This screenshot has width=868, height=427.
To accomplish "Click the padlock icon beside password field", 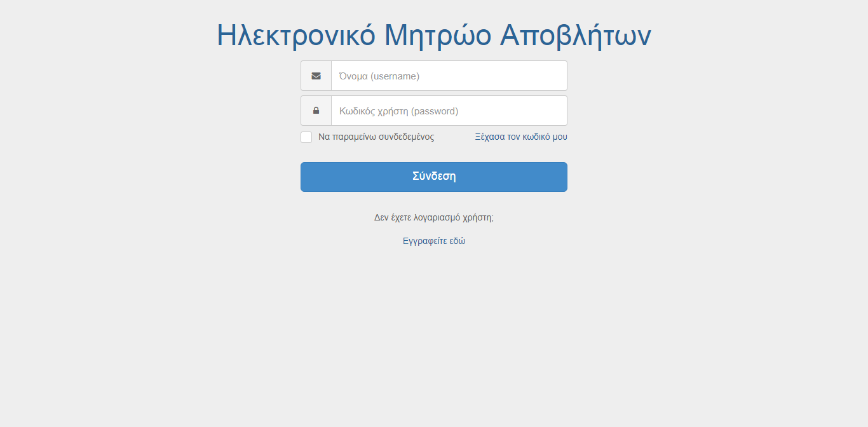I will pyautogui.click(x=316, y=111).
